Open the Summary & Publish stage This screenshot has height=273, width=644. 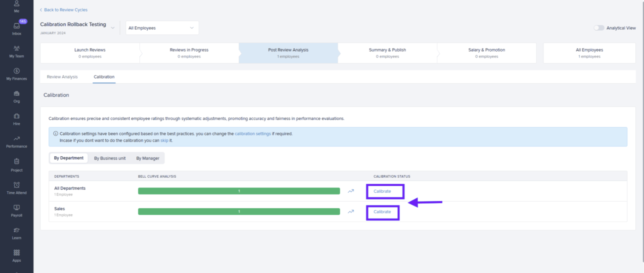[387, 53]
